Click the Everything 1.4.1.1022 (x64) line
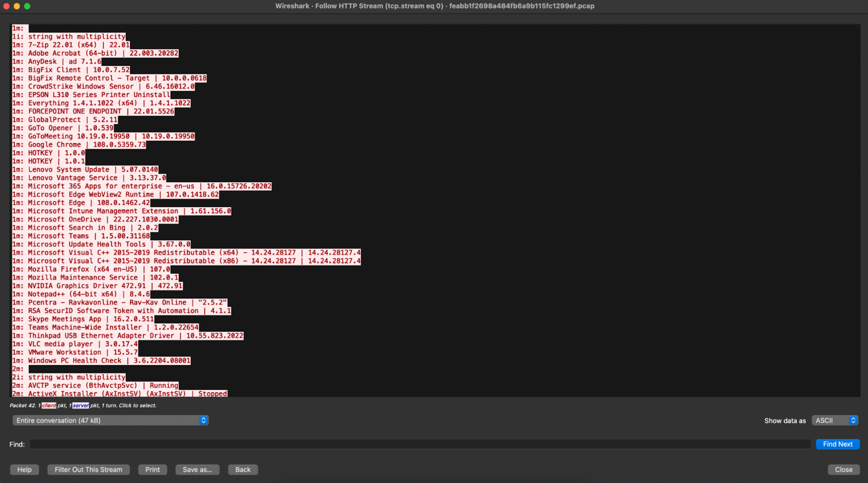868x483 pixels. [101, 103]
